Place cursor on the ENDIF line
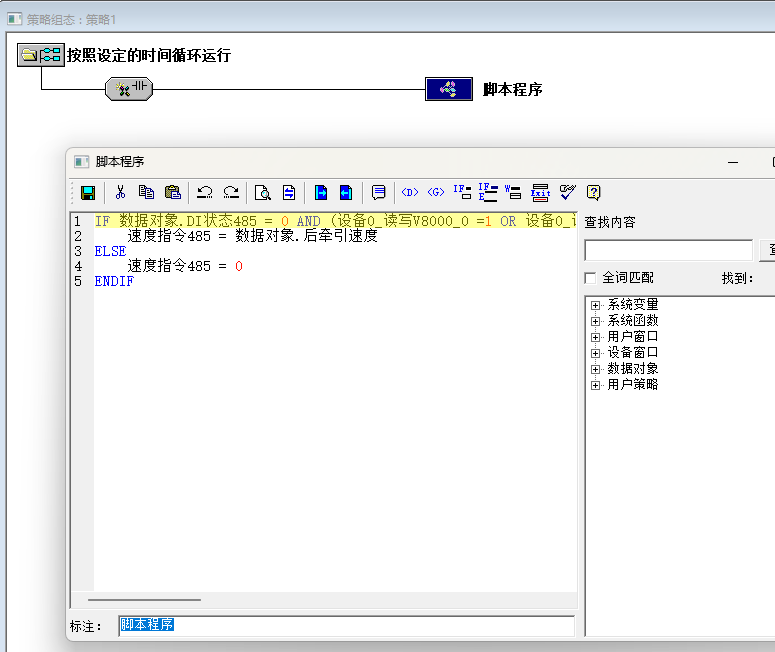The width and height of the screenshot is (775, 652). 114,281
